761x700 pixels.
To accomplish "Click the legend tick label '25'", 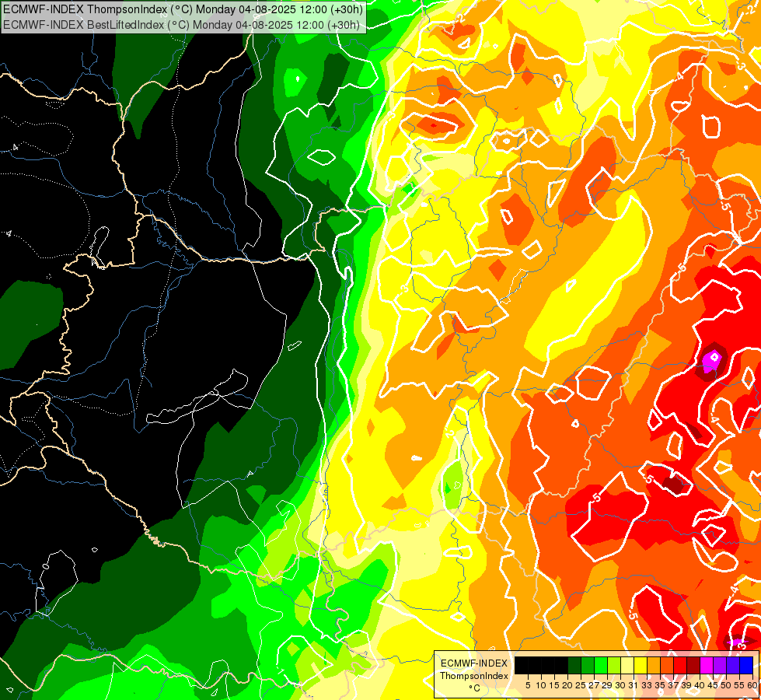I will 581,685.
